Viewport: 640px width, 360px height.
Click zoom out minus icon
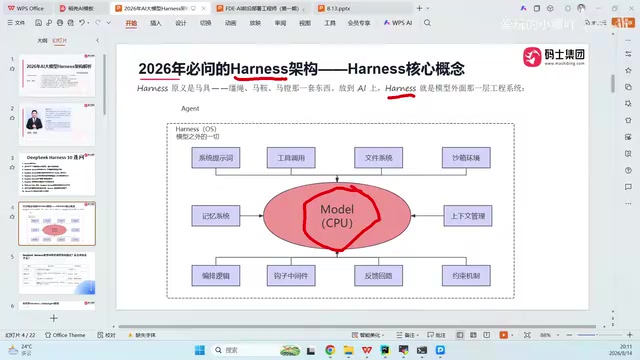coord(569,335)
